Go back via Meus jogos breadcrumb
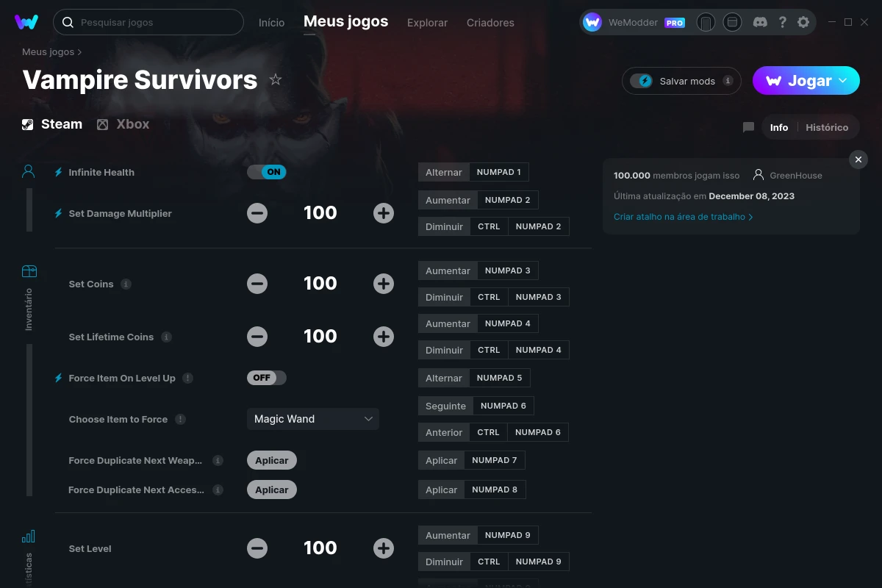The height and width of the screenshot is (588, 882). [x=49, y=52]
